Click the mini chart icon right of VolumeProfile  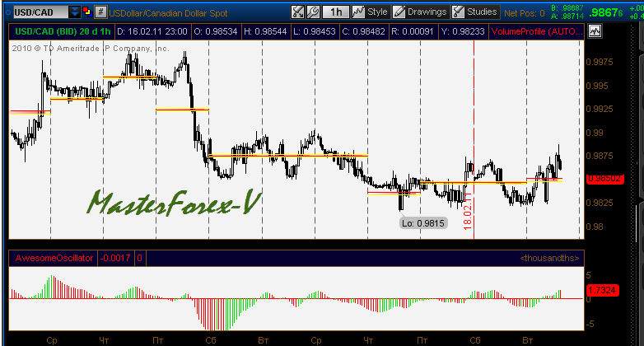[x=595, y=31]
